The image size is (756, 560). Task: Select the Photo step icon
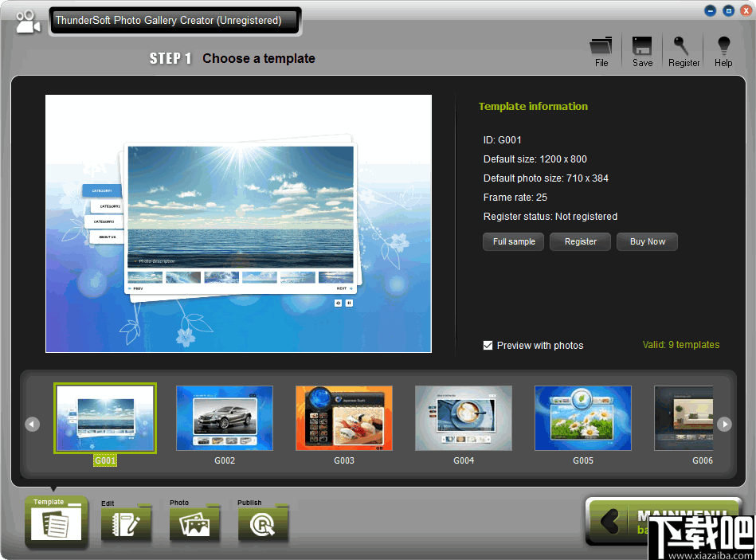(x=195, y=524)
